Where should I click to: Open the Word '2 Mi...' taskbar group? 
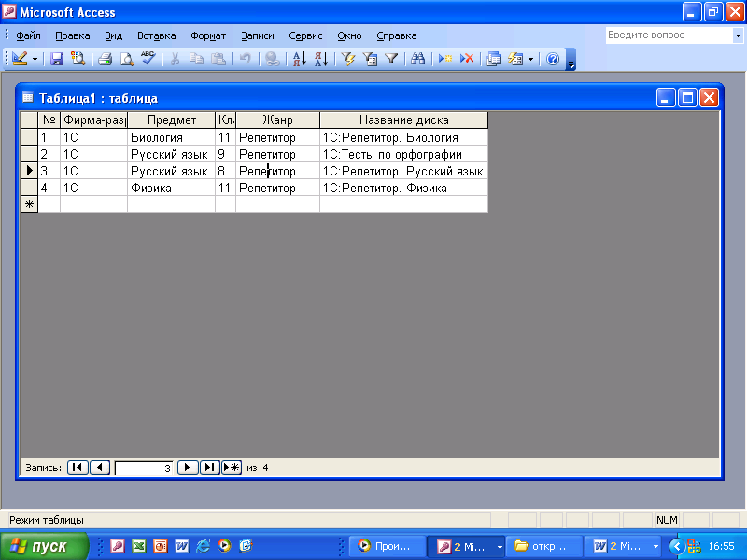624,546
